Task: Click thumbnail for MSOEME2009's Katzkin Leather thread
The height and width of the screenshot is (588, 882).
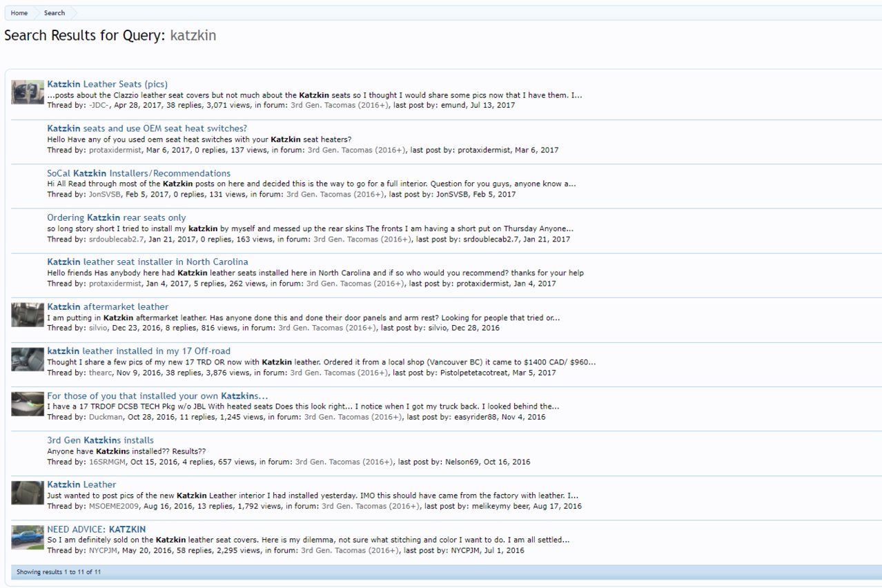Action: (x=28, y=493)
